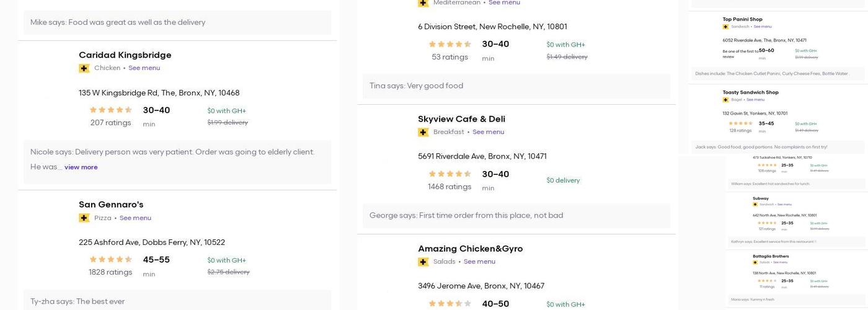Click GH+ badge icon for Skyview Cafe & Deli

click(x=423, y=132)
